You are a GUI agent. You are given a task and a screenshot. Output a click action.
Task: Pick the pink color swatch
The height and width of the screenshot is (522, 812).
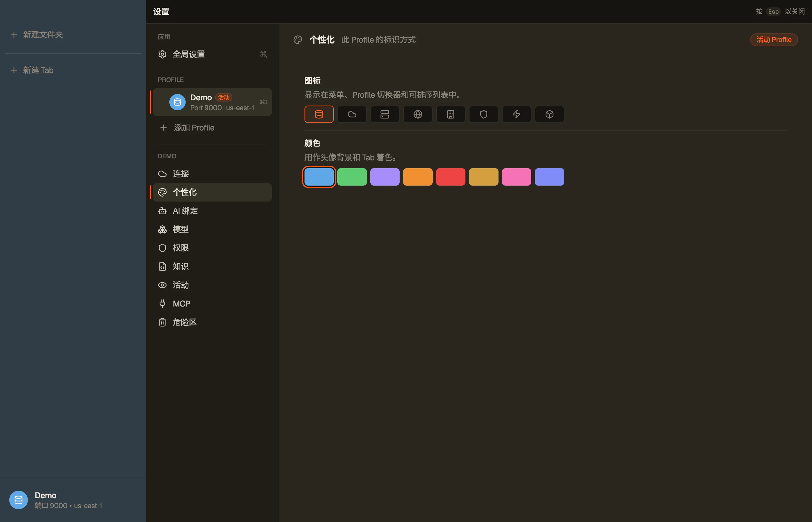tap(516, 177)
